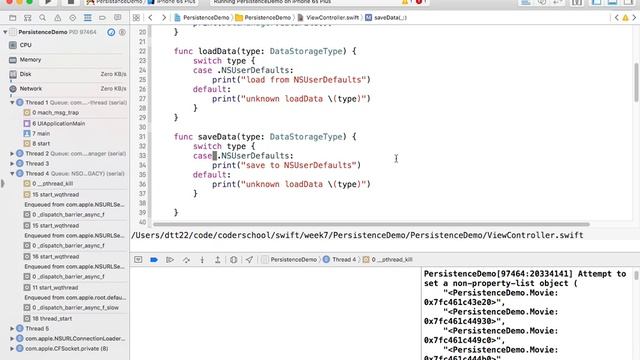Open the Test navigator
The height and width of the screenshot is (360, 640).
pos(73,18)
